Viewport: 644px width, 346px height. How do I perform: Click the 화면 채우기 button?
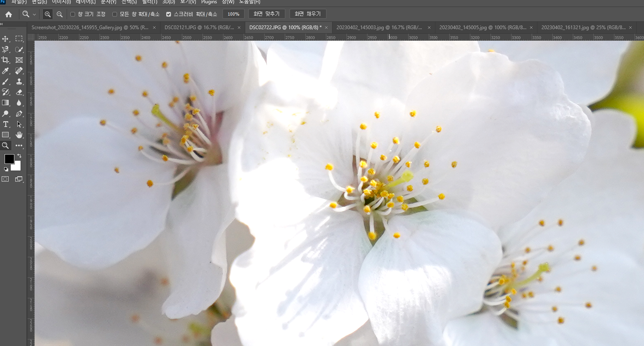308,14
